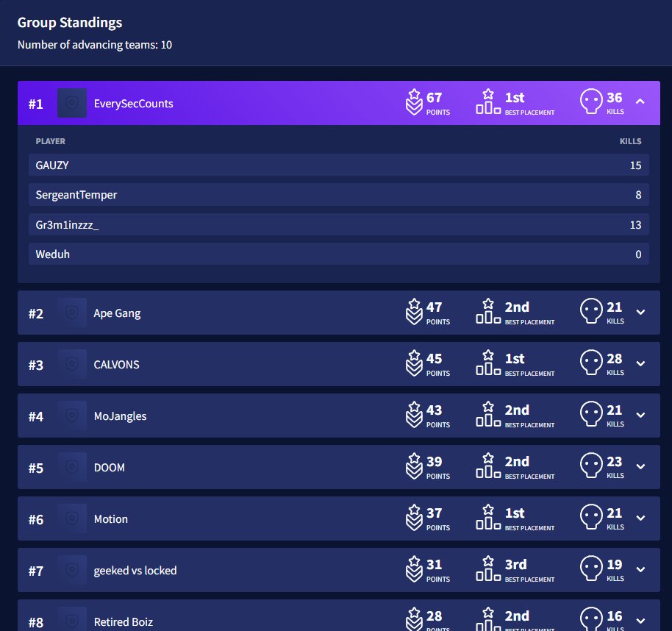Click the KILLS column header
672x631 pixels.
(x=630, y=141)
